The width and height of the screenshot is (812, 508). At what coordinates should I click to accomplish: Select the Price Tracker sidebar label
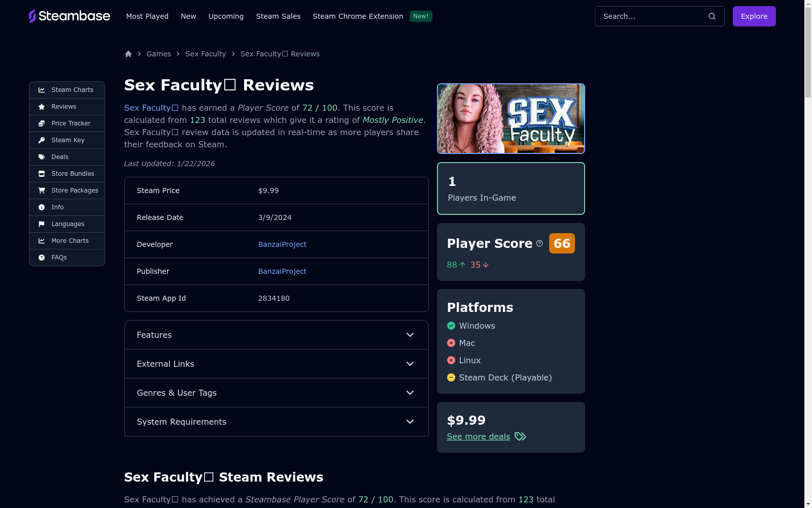[x=71, y=123]
